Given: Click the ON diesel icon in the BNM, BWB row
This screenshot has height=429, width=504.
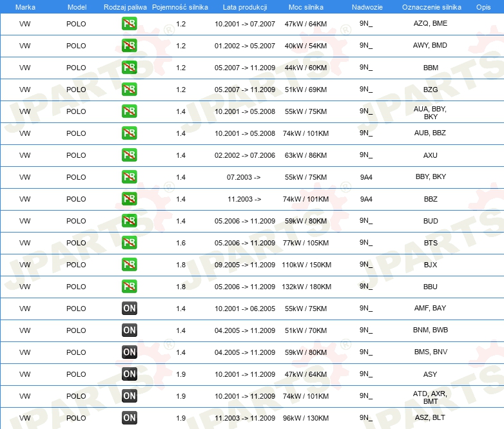Looking at the screenshot, I should tap(129, 330).
